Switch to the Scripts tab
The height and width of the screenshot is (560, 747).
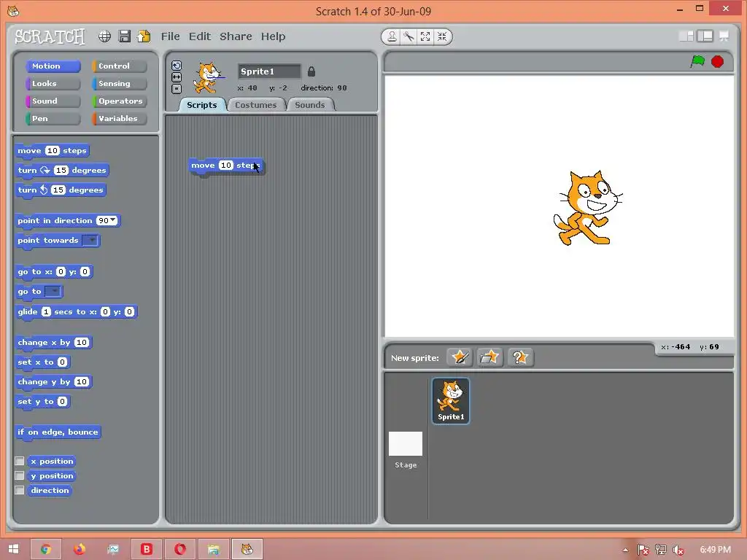click(202, 105)
